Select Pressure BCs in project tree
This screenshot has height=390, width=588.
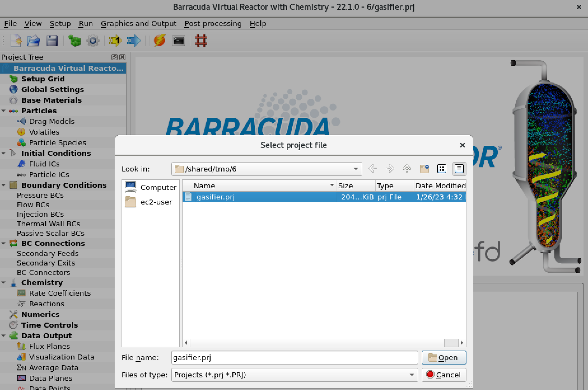tap(40, 195)
